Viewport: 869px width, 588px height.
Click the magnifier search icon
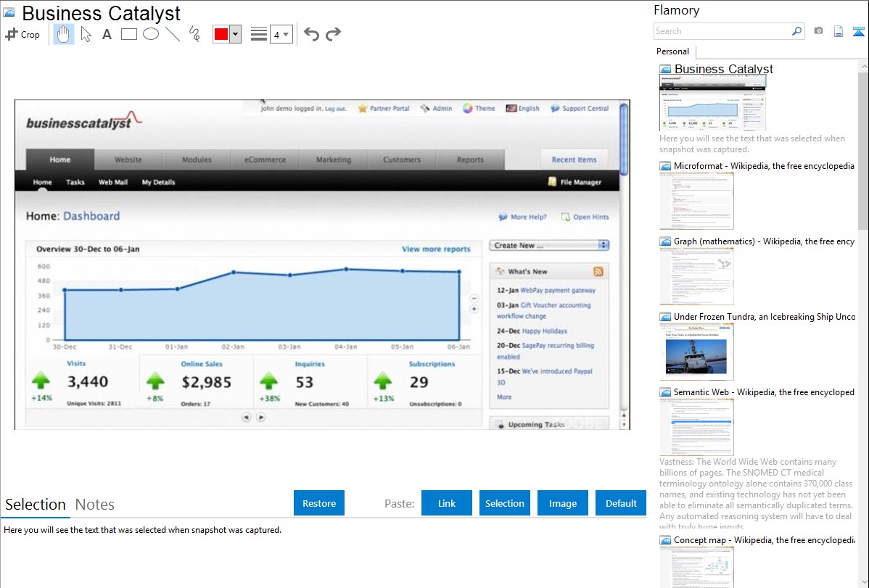point(797,31)
